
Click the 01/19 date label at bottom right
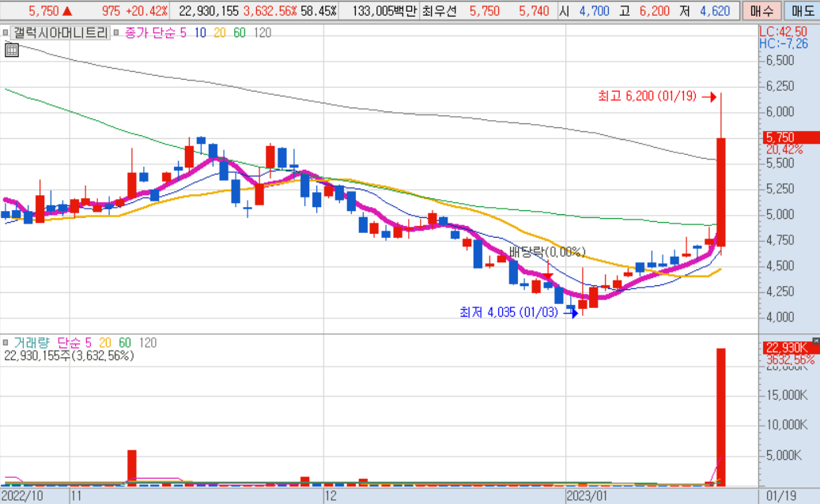tap(780, 495)
